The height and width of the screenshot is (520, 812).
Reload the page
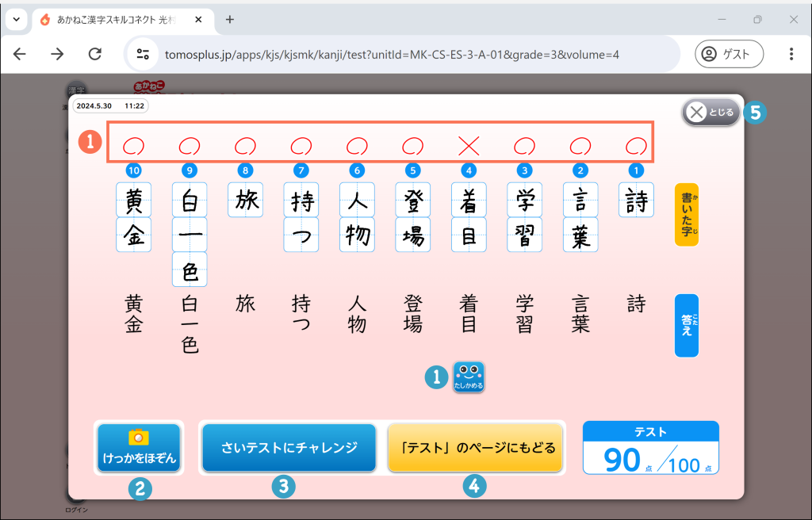[x=95, y=55]
